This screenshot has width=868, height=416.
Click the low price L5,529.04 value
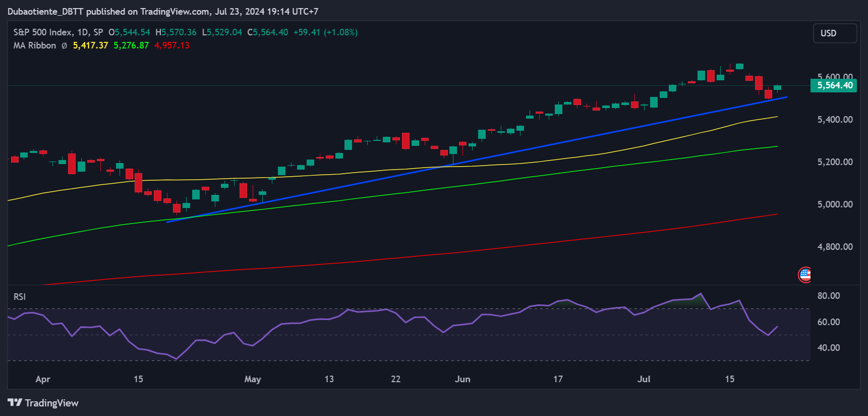[x=222, y=32]
